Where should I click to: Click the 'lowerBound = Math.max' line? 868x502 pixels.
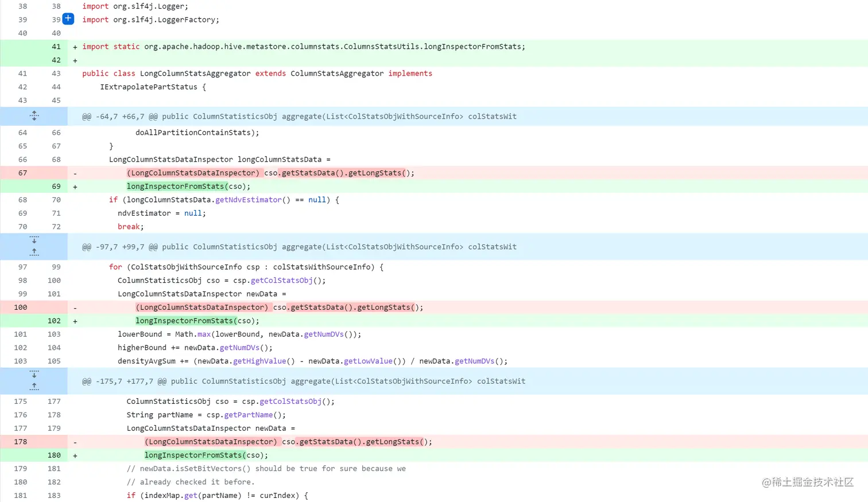click(239, 334)
